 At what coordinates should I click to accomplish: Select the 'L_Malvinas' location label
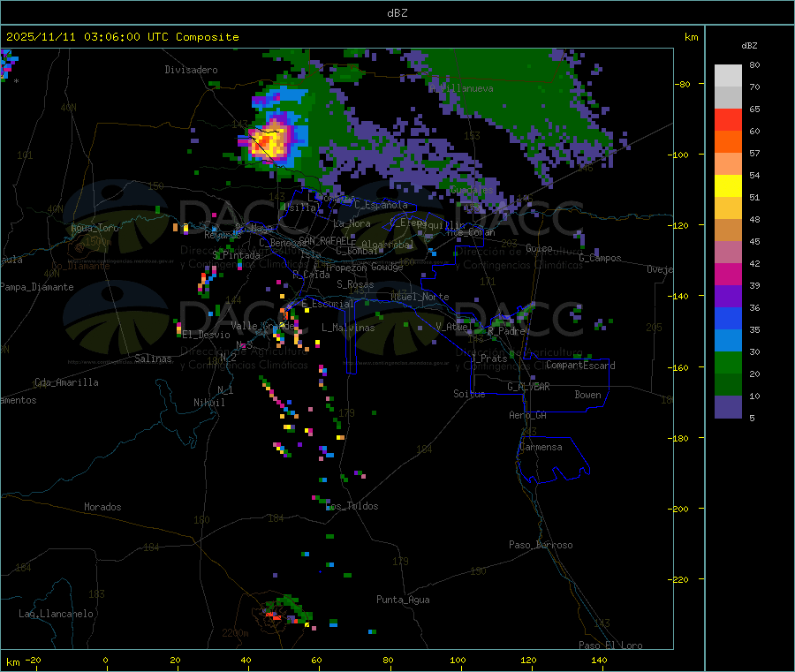click(348, 328)
